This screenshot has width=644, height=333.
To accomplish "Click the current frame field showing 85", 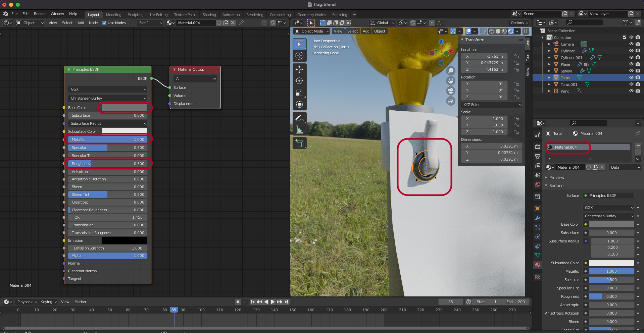I will 451,302.
